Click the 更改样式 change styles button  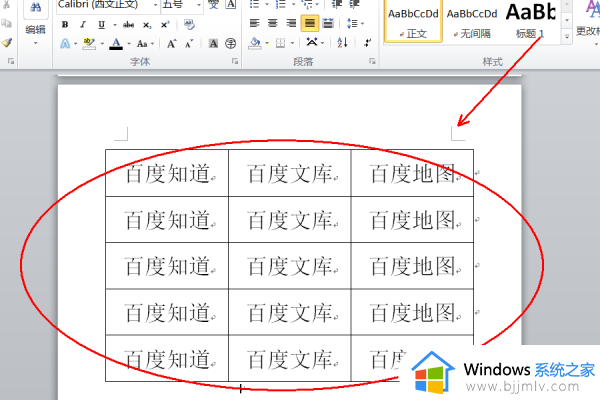(588, 22)
